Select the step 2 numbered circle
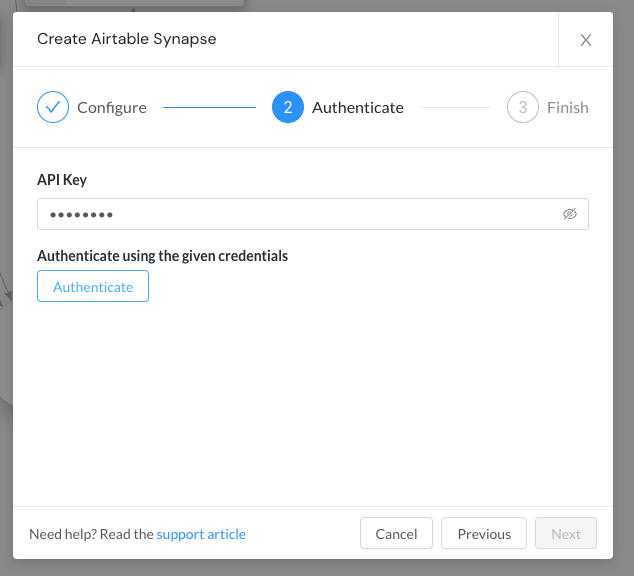The width and height of the screenshot is (634, 576). click(288, 107)
